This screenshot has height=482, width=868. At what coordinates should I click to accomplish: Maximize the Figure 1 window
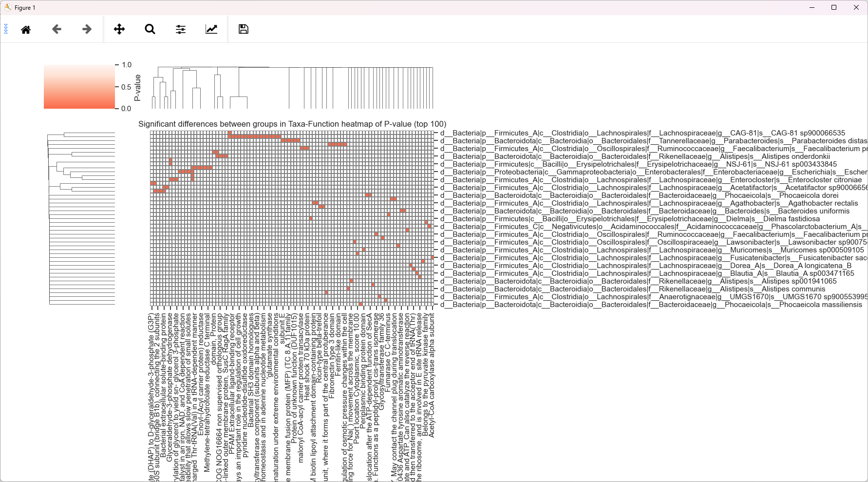[834, 7]
